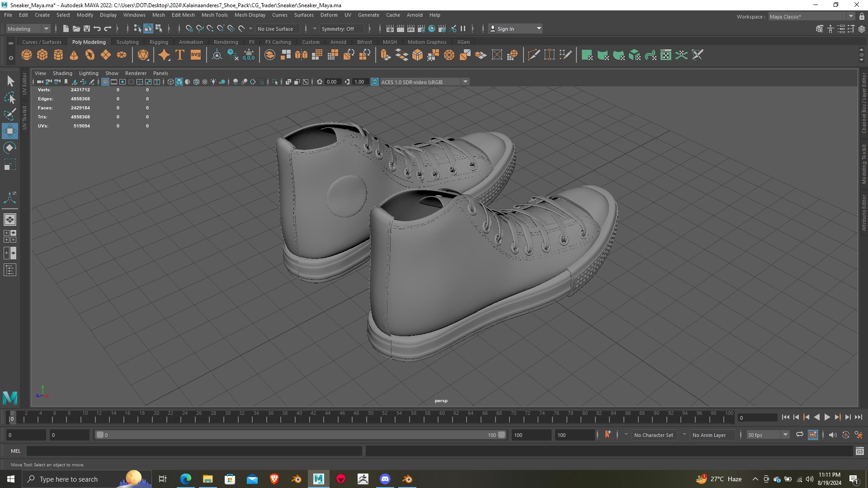Click the SVG import shelf icon
This screenshot has width=868, height=488.
click(x=196, y=55)
